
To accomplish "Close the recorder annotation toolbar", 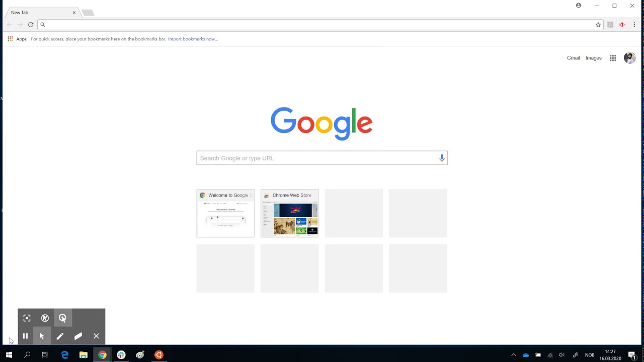I will tap(96, 336).
